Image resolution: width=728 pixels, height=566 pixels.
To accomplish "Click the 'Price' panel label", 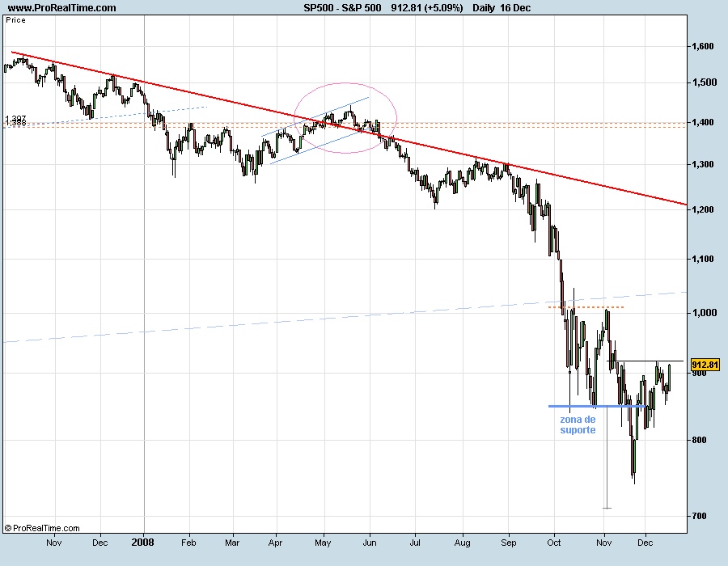I will tap(16, 20).
